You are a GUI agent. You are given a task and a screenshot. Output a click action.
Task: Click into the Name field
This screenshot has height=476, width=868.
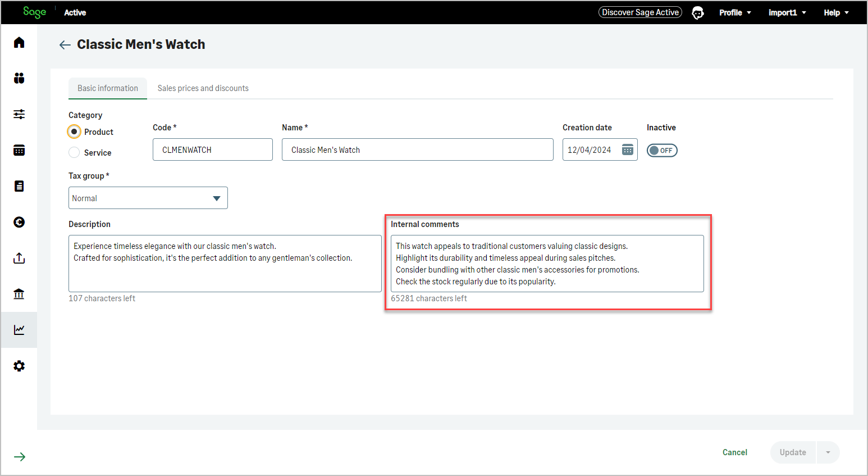click(x=418, y=149)
